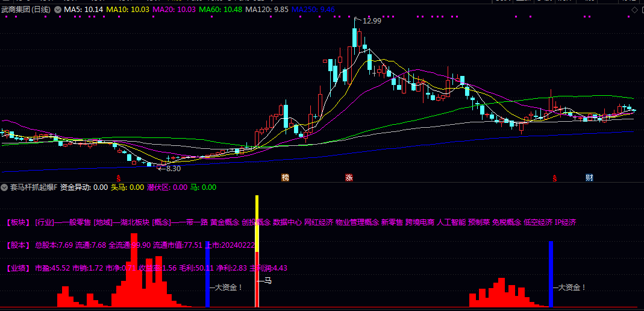Click the magenta 潜伏区: 0.00 value
The image size is (644, 311).
[167, 187]
